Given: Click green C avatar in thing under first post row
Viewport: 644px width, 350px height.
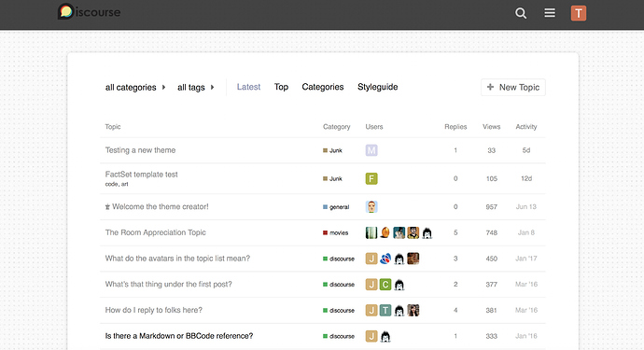Looking at the screenshot, I should (x=385, y=285).
